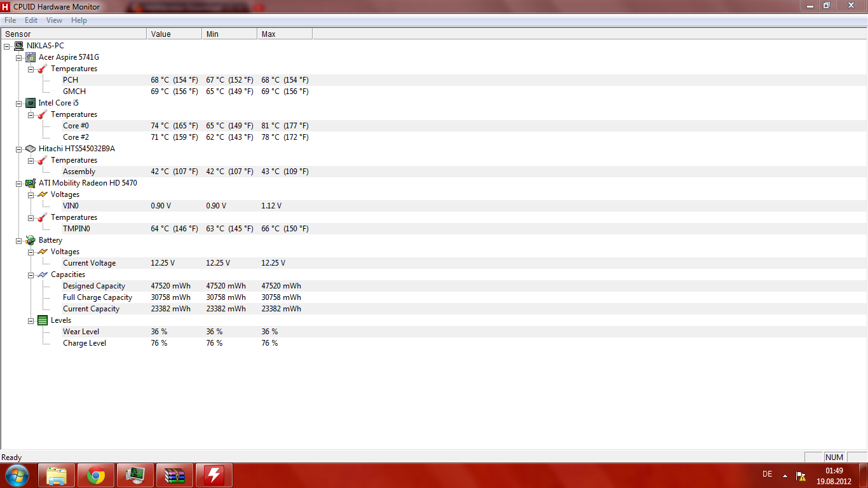Open the Help menu
This screenshot has width=868, height=488.
79,20
